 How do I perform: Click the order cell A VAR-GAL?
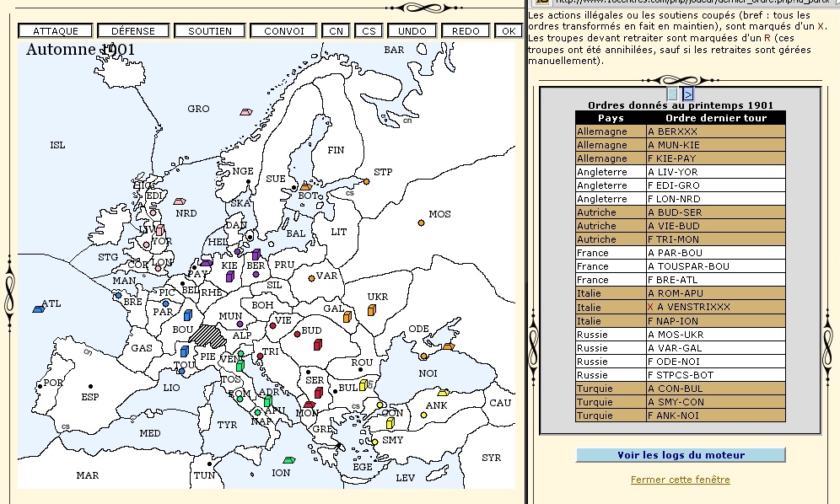tap(716, 348)
